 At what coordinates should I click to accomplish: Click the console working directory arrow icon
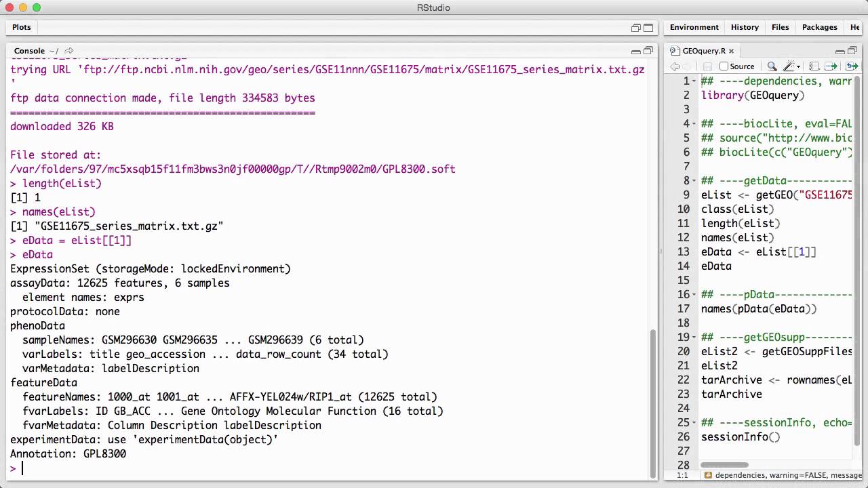[68, 51]
